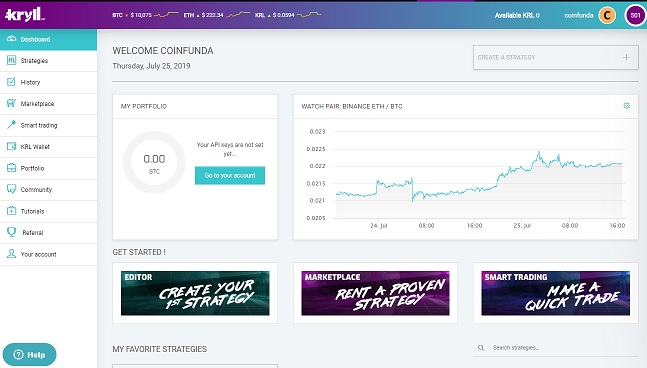Image resolution: width=647 pixels, height=368 pixels.
Task: Open the Editor create strategy banner
Action: (195, 293)
